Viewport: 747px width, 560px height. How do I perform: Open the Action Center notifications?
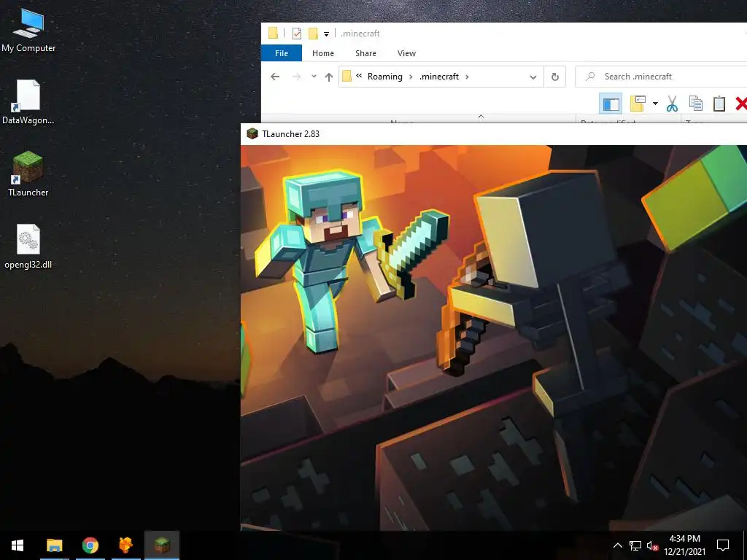(723, 545)
